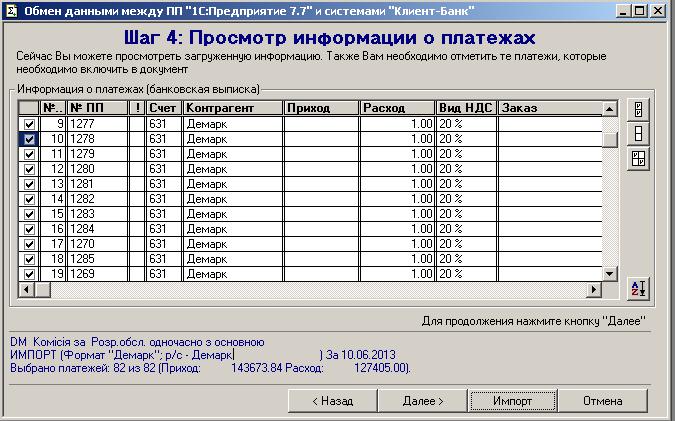Click the 'Контрагент' column header

(233, 108)
